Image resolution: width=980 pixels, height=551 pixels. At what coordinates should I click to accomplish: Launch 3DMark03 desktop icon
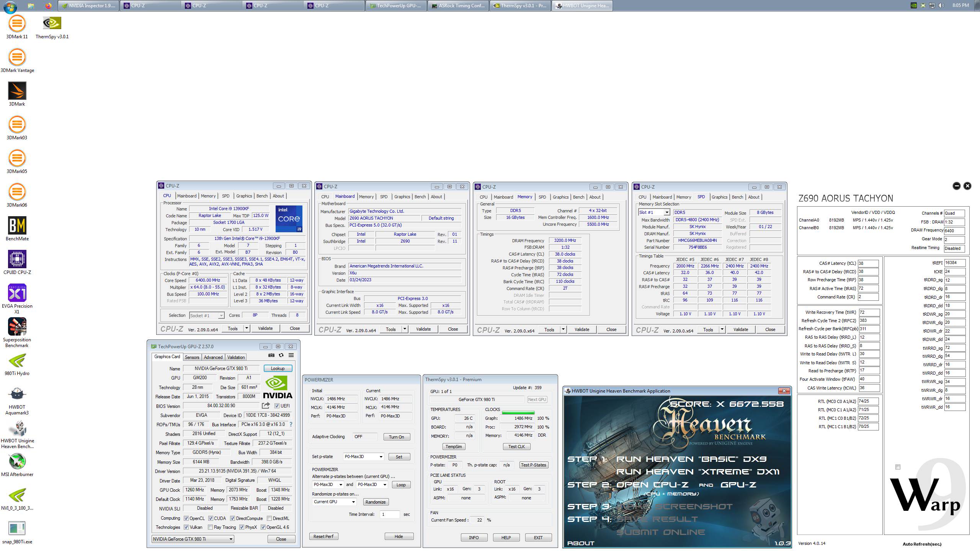coord(17,128)
